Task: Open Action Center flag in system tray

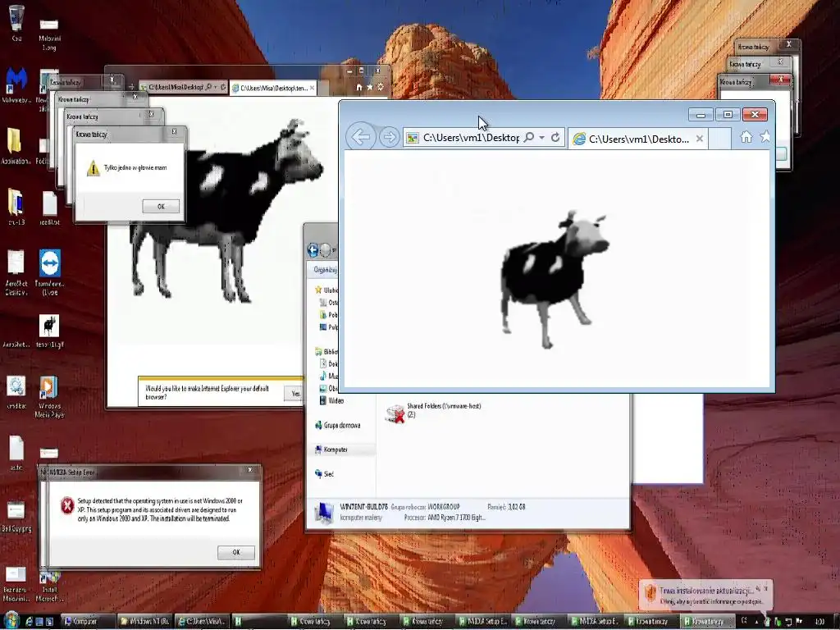Action: coord(800,622)
